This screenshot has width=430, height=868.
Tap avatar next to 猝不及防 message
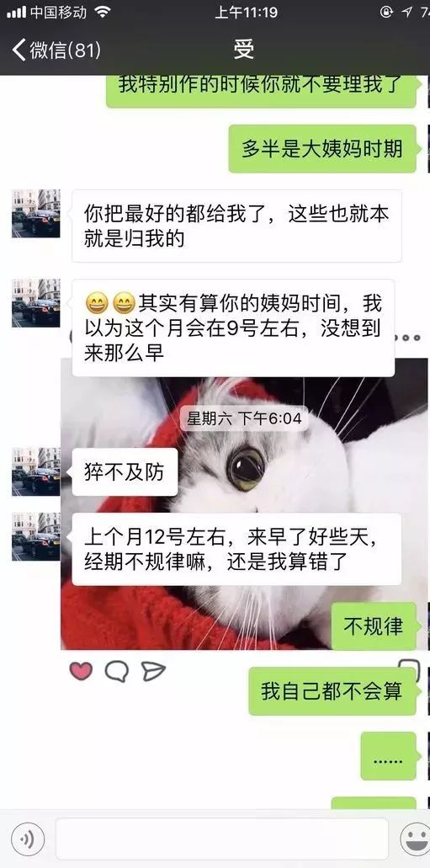pos(36,471)
